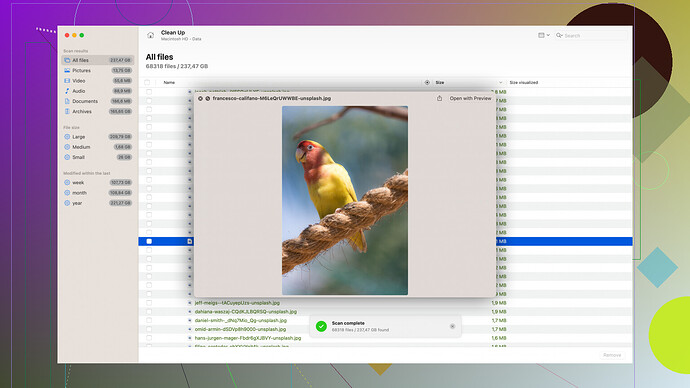Viewport: 690px width, 388px height.
Task: Click the Documents page icon
Action: (x=67, y=101)
